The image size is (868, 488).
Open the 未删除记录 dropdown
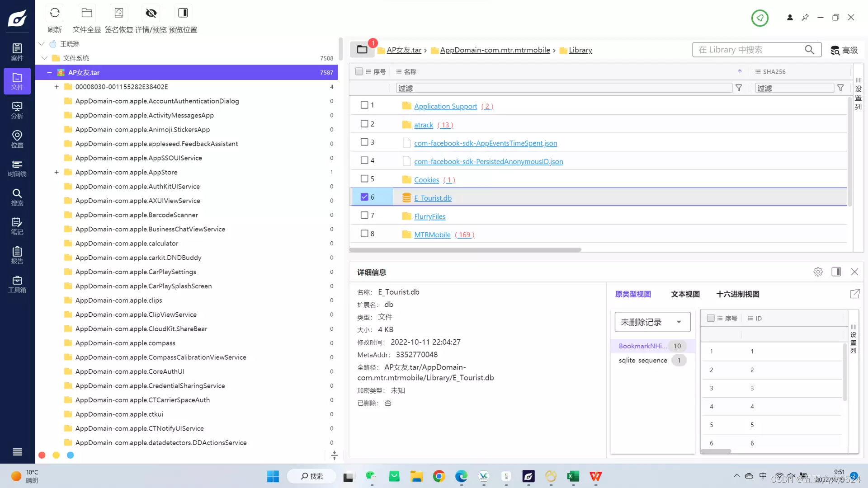coord(652,322)
